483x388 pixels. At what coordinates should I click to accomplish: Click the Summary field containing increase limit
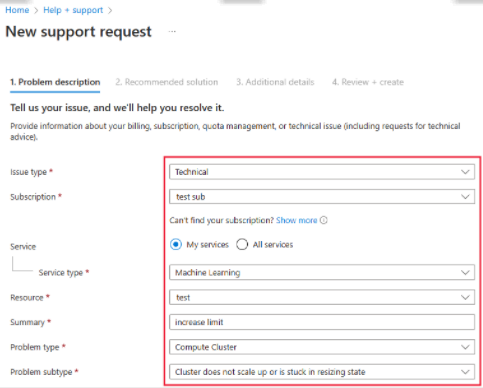coord(322,322)
